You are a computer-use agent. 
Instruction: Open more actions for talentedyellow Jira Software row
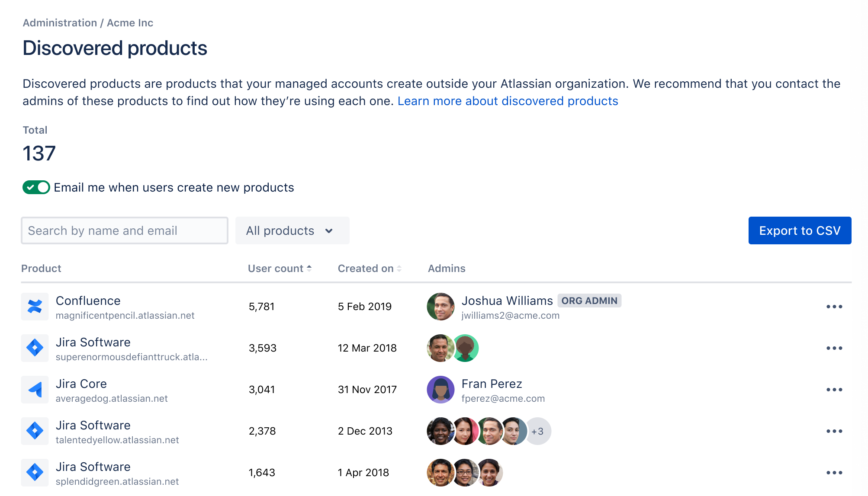click(x=834, y=431)
